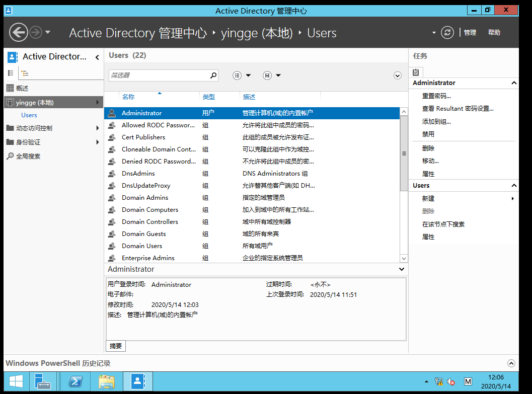The width and height of the screenshot is (532, 394).
Task: Open the breadcrumb dropdown arrow before refresh
Action: tap(434, 33)
